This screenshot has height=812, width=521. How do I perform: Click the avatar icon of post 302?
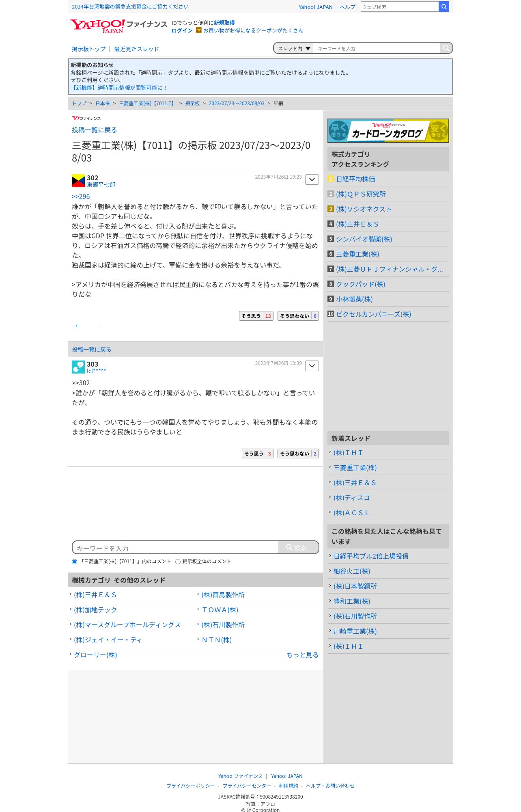click(x=78, y=181)
